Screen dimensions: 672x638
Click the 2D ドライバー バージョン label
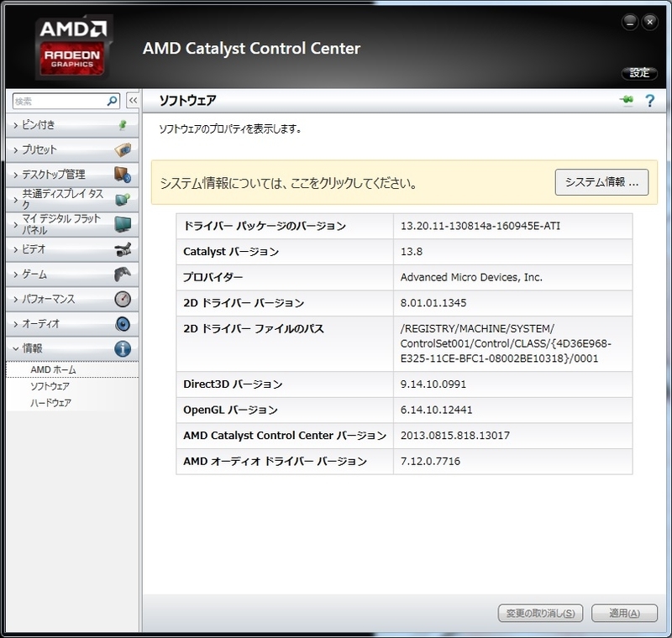pos(244,303)
